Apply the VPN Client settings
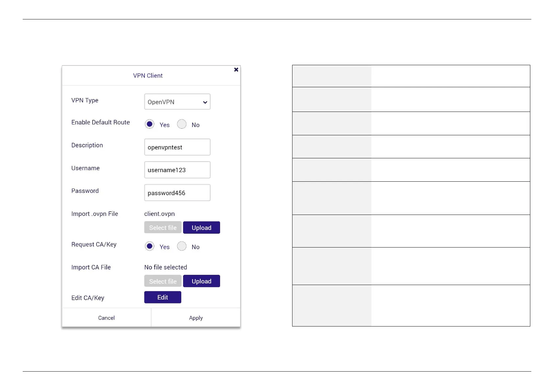This screenshot has width=554, height=392. coord(196,318)
